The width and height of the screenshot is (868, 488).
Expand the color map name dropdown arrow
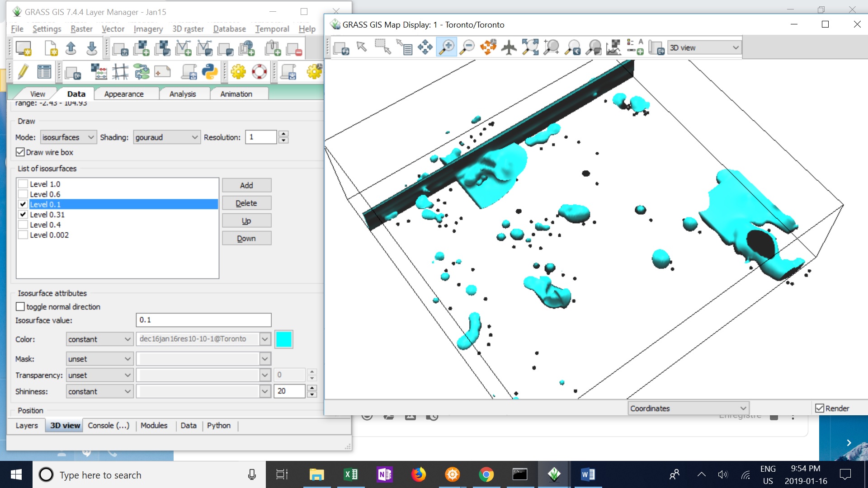click(x=265, y=339)
